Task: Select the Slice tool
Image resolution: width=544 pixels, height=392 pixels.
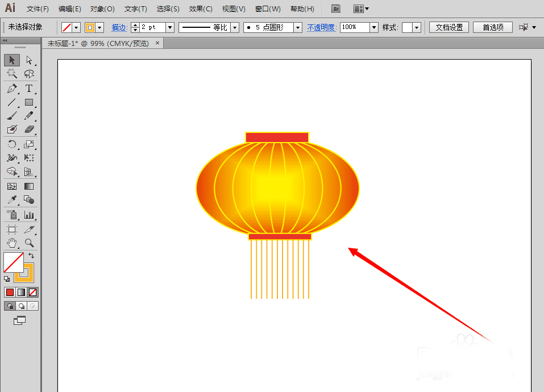Action: (29, 230)
